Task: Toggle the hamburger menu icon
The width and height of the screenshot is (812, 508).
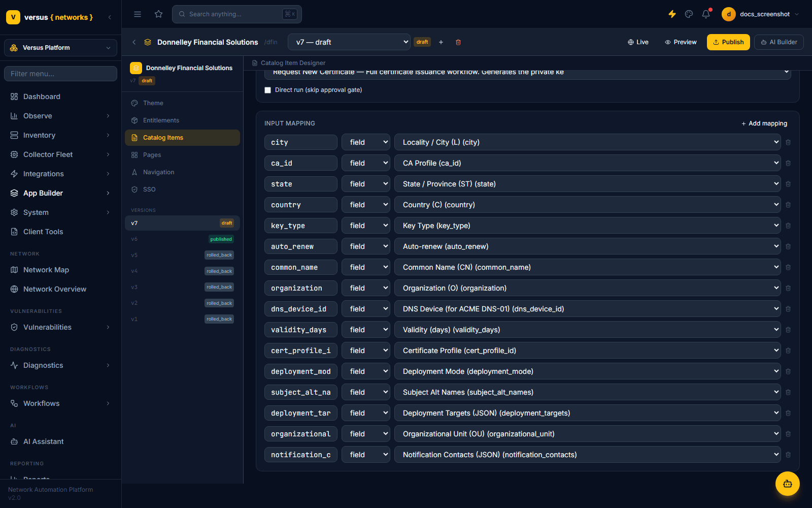Action: [x=138, y=14]
